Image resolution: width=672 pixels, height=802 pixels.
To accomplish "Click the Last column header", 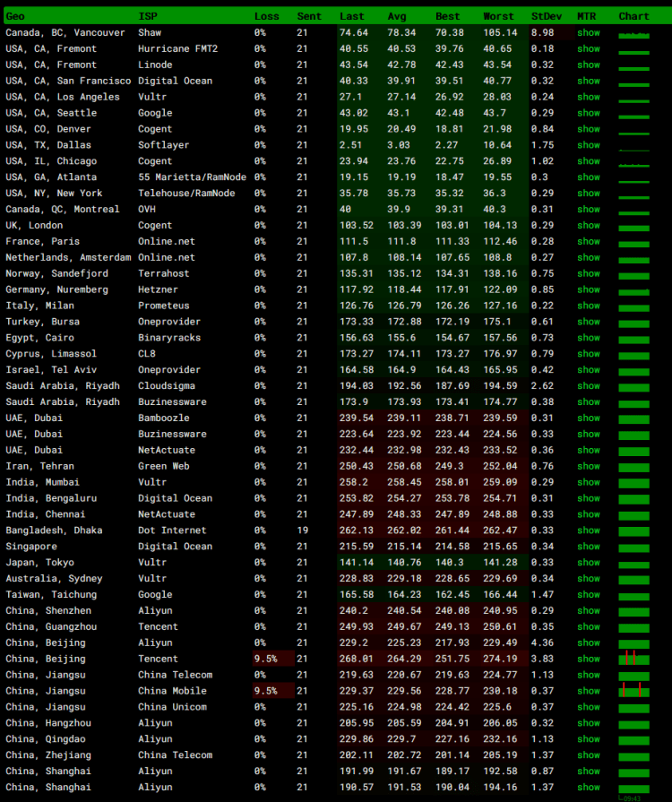I will click(x=352, y=16).
